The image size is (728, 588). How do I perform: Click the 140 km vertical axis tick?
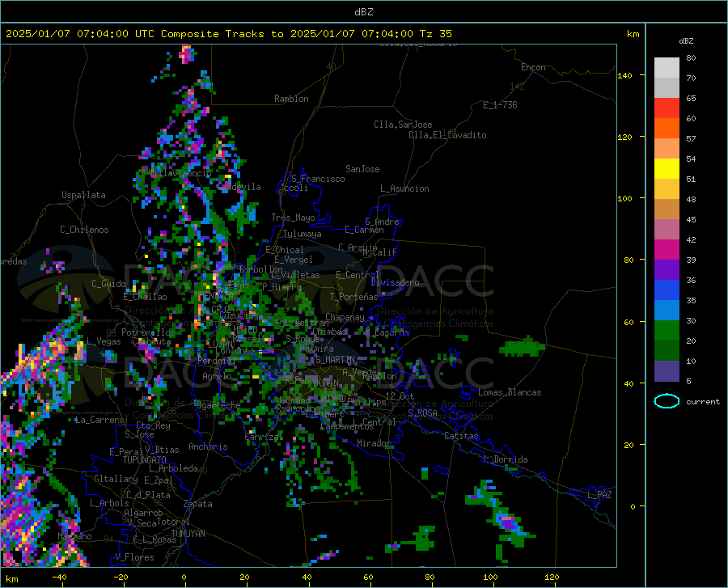pos(625,75)
